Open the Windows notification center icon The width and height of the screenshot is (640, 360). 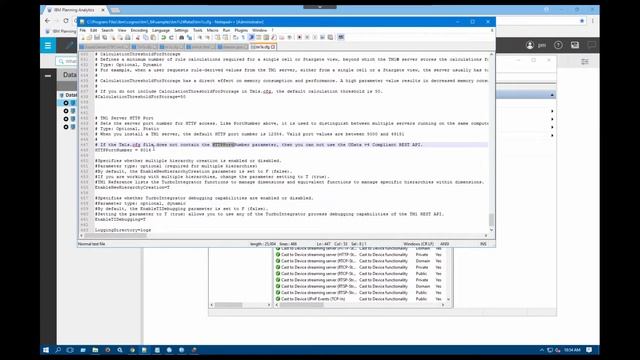[x=589, y=350]
